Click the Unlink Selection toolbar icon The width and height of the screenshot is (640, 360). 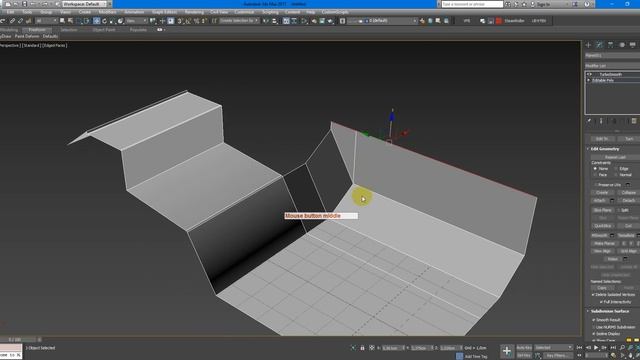click(20, 21)
